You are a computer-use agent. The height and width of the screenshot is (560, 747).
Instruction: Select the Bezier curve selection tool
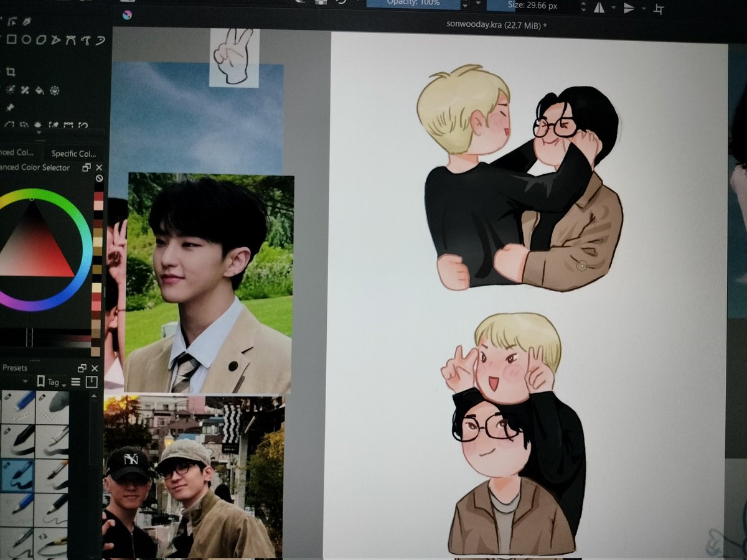point(68,125)
